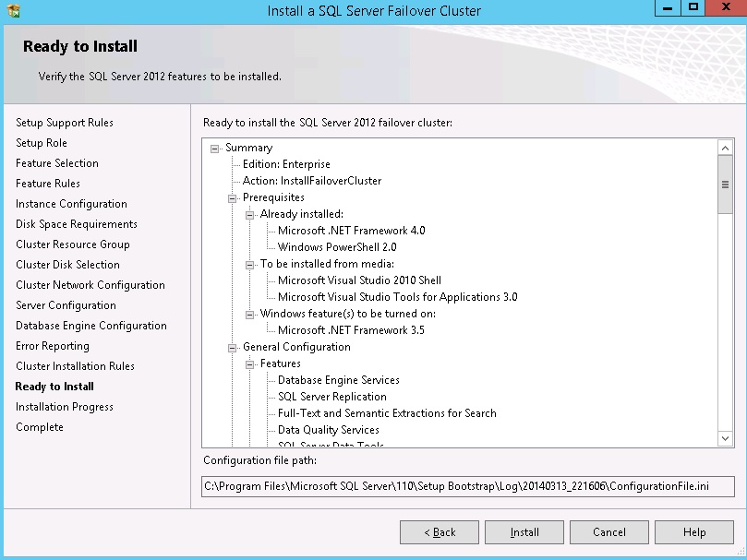Select Microsoft .NET Framework 4.0 row
Viewport: 747px width, 560px height.
pos(352,231)
